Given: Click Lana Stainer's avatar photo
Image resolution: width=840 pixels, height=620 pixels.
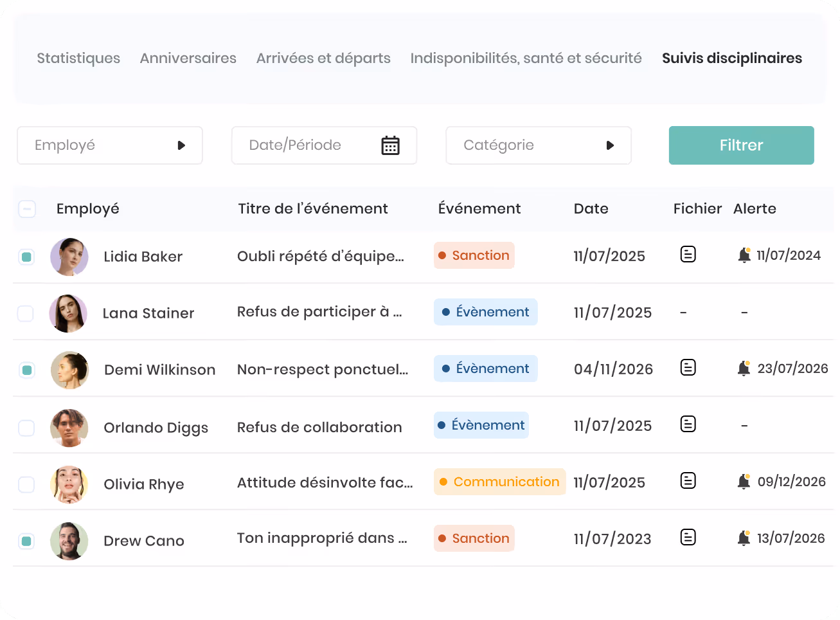Looking at the screenshot, I should 68,314.
